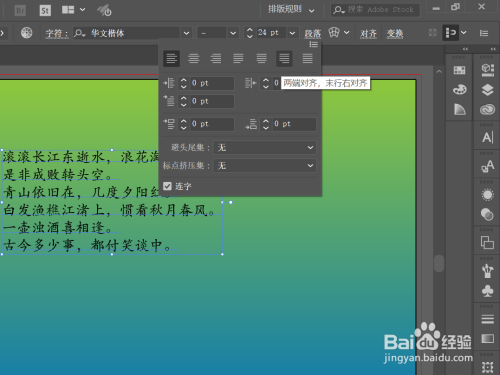The width and height of the screenshot is (500, 375).
Task: Open the 对齐 align panel link
Action: [x=368, y=33]
